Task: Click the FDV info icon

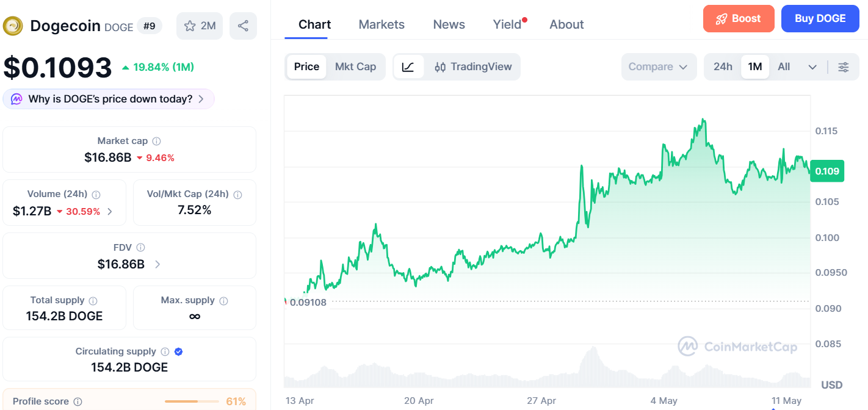Action: (140, 247)
